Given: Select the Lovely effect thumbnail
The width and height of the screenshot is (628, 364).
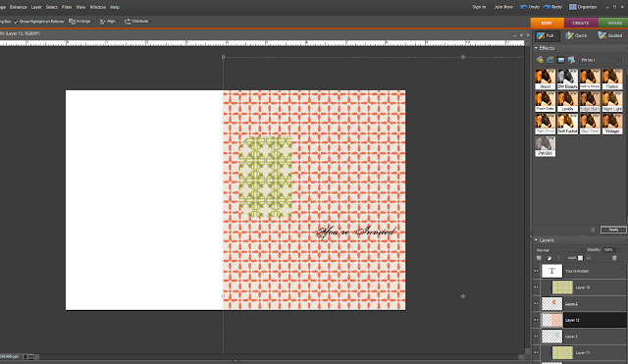Looking at the screenshot, I should [x=567, y=101].
